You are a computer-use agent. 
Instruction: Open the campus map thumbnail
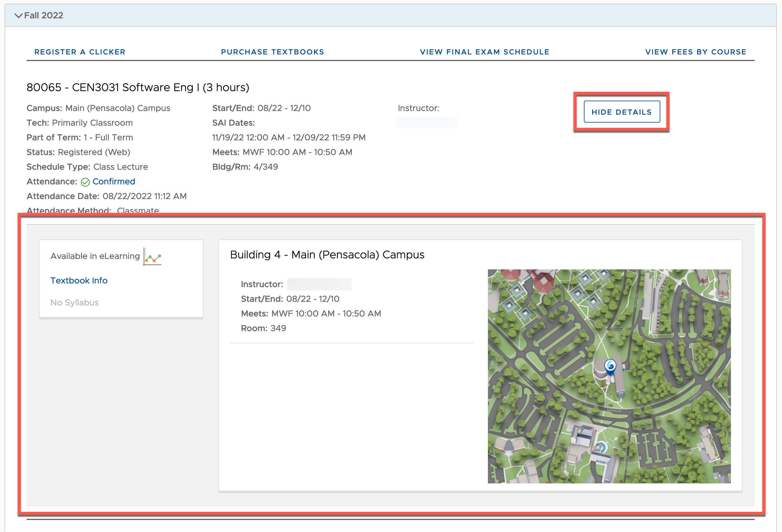609,376
